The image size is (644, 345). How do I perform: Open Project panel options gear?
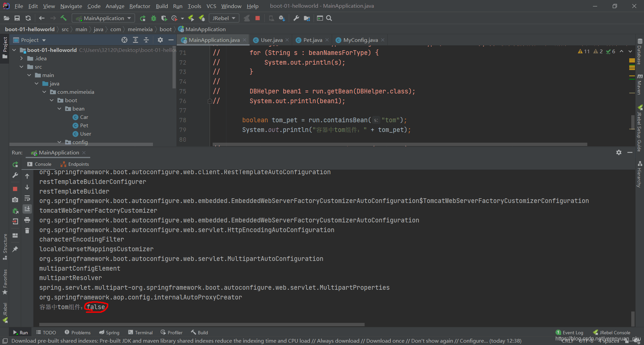(160, 40)
